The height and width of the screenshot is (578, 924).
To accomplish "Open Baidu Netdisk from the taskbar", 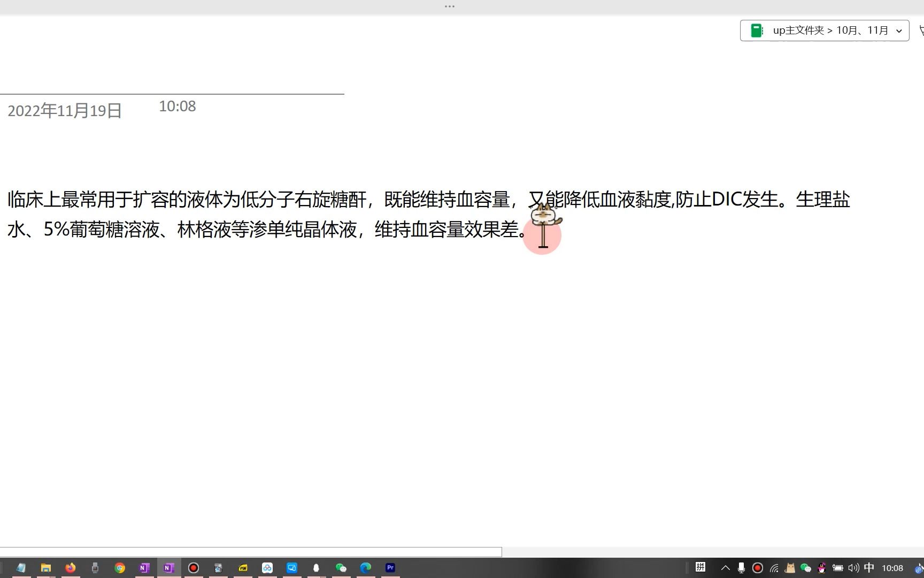I will [267, 568].
